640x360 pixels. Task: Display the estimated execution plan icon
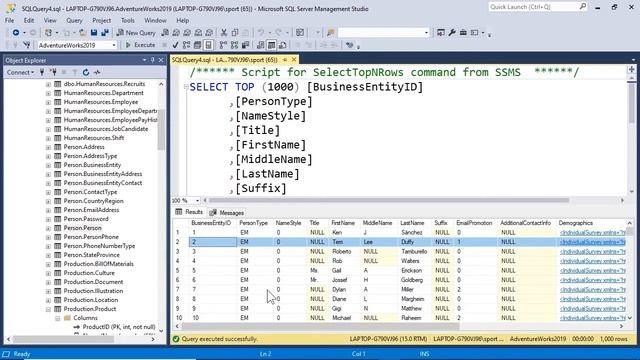click(x=187, y=45)
